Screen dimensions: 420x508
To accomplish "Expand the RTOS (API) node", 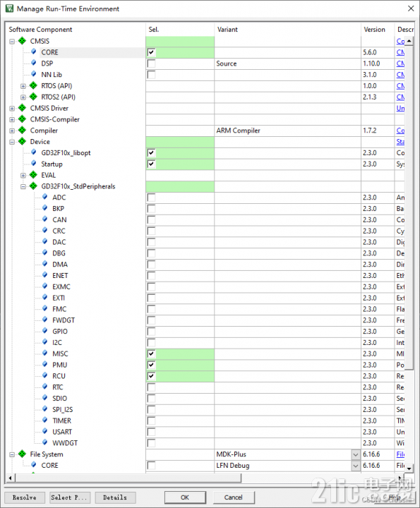I will (23, 86).
